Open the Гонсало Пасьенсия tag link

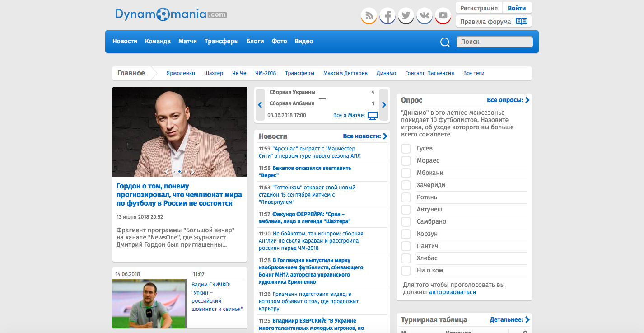pos(429,73)
